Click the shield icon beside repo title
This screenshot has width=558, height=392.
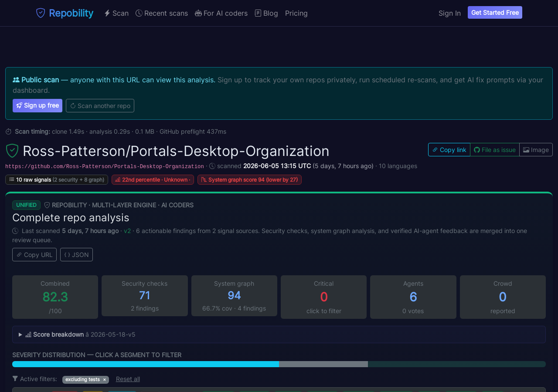click(x=12, y=151)
